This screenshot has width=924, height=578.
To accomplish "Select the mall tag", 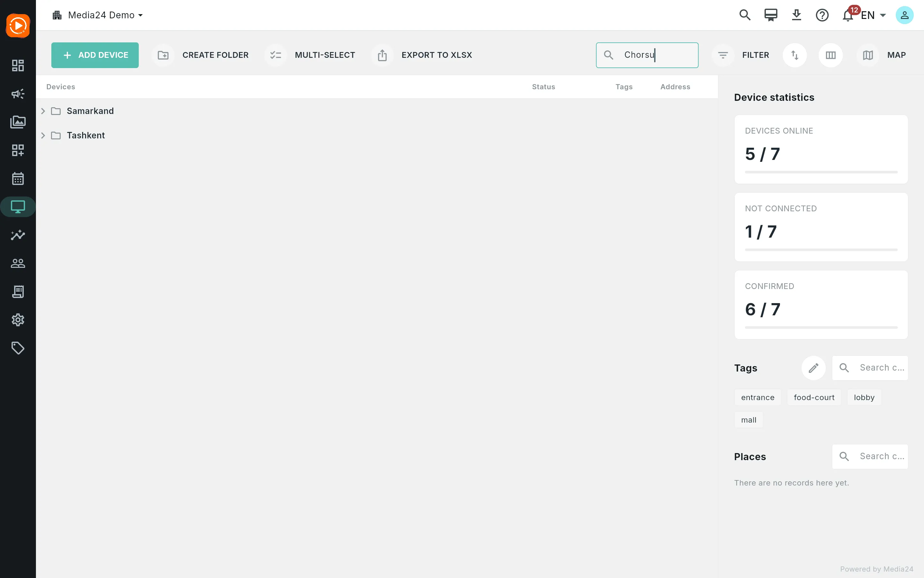I will [x=749, y=420].
